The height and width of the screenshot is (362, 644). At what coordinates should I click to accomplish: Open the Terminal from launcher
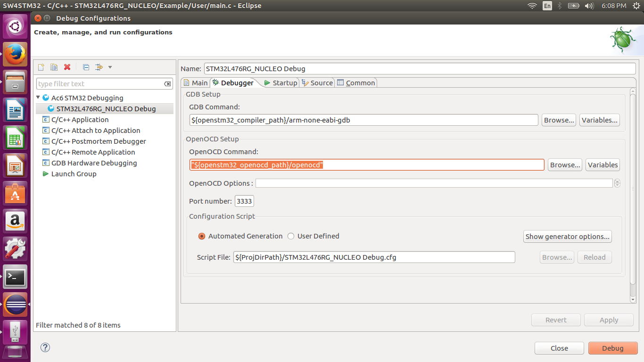(15, 277)
